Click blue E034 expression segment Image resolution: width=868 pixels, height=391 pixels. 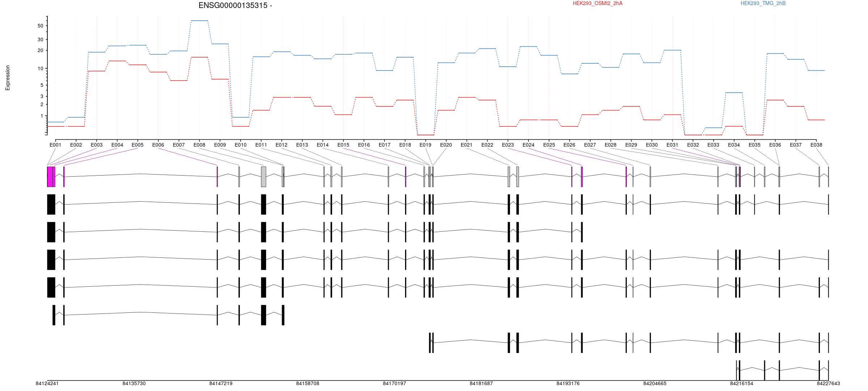[734, 93]
